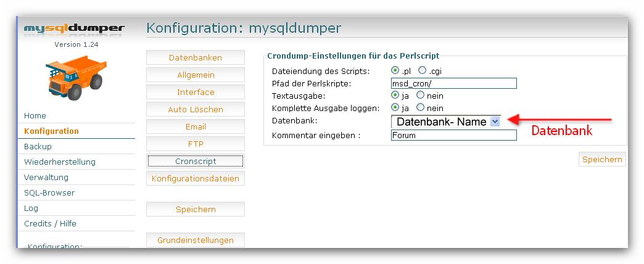The width and height of the screenshot is (644, 264).
Task: Click the Pfad der Perlskripte input field
Action: (453, 83)
